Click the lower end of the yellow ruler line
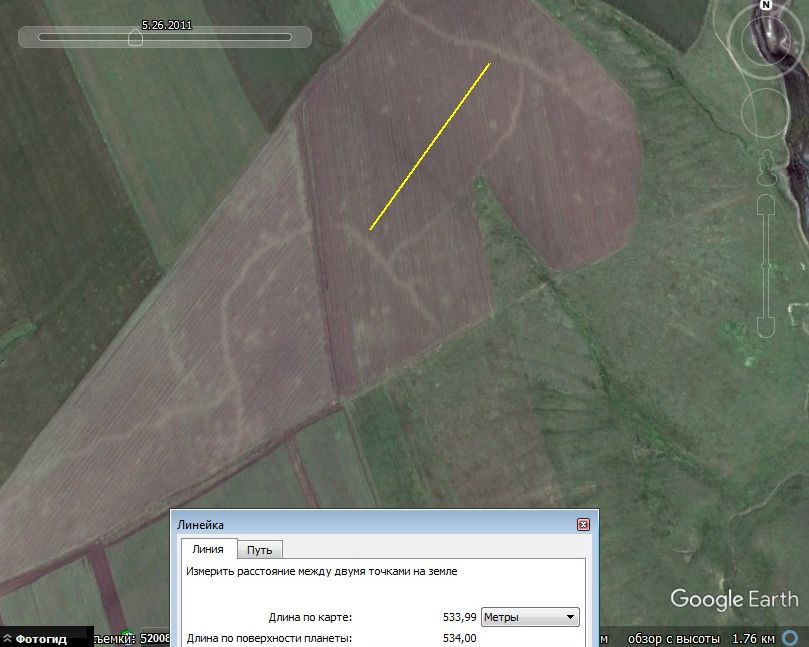This screenshot has height=647, width=809. click(370, 230)
